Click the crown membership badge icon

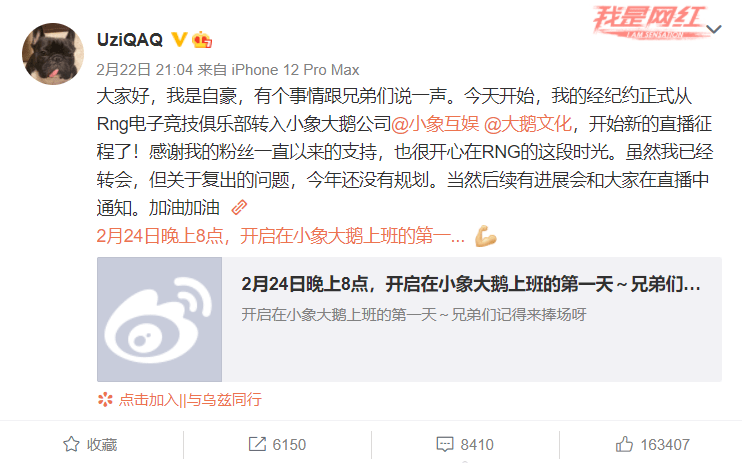202,40
